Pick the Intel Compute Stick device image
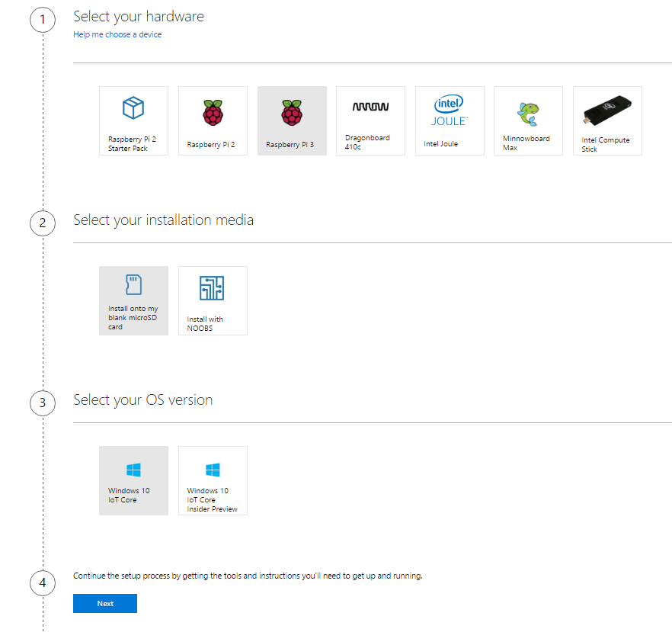Image resolution: width=672 pixels, height=632 pixels. (607, 110)
